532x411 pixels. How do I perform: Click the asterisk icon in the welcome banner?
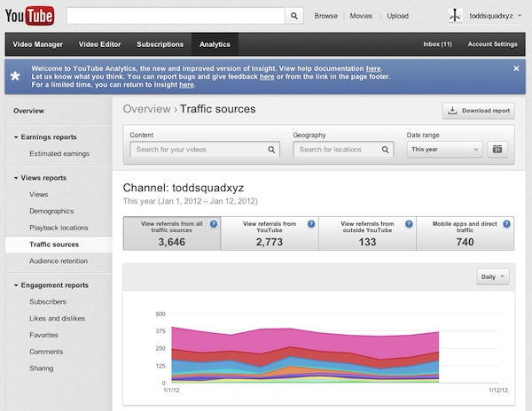[15, 76]
